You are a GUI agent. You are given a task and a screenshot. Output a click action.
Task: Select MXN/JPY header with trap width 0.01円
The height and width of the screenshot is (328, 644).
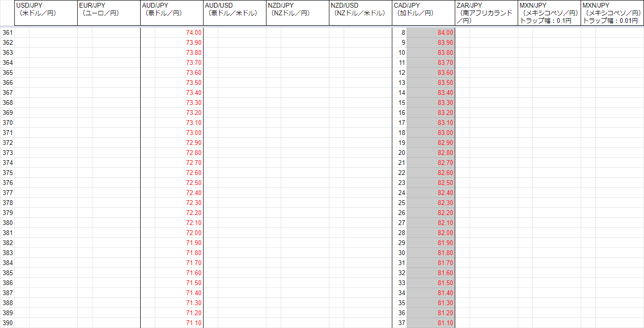[x=612, y=13]
